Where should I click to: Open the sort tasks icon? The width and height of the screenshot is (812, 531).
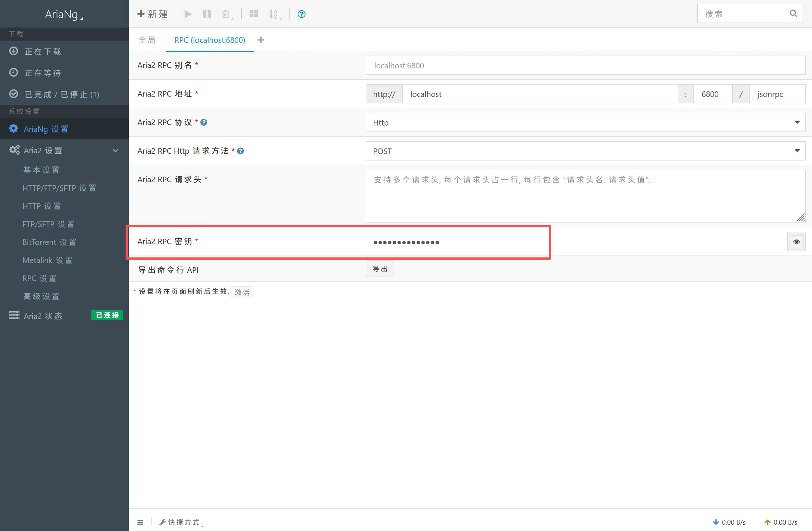click(x=274, y=14)
